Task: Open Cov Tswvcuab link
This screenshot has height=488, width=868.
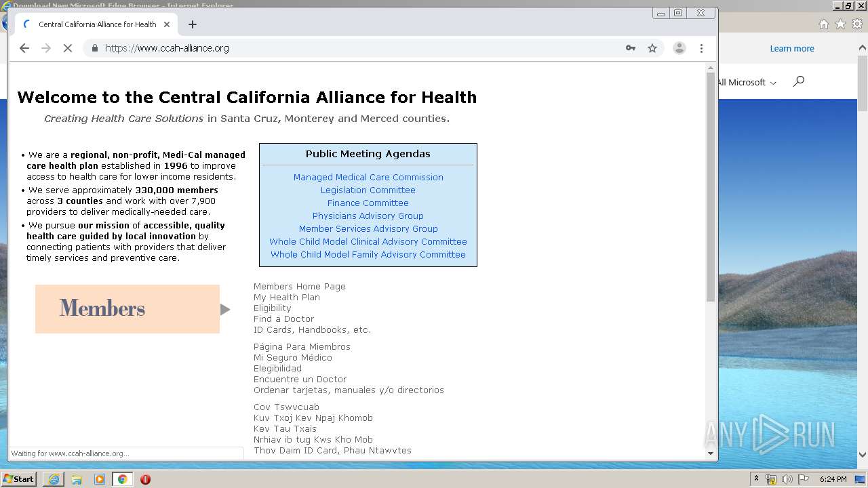Action: 287,407
